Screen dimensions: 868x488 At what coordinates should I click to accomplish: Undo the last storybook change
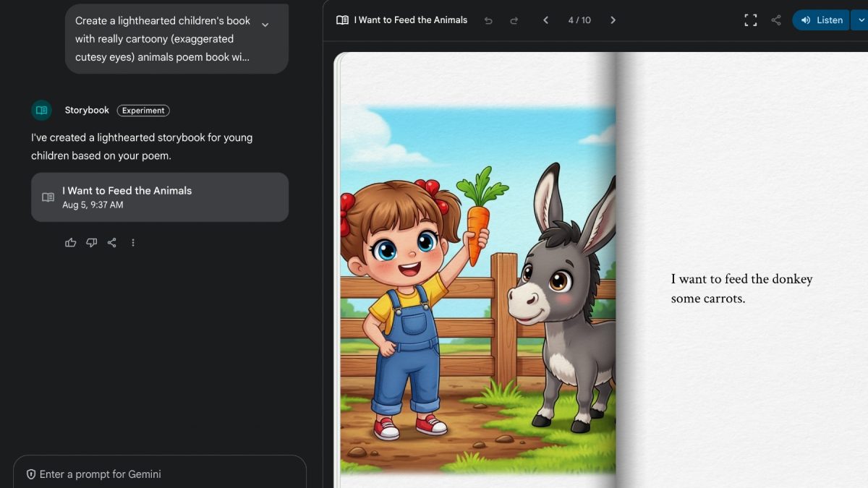pos(488,20)
